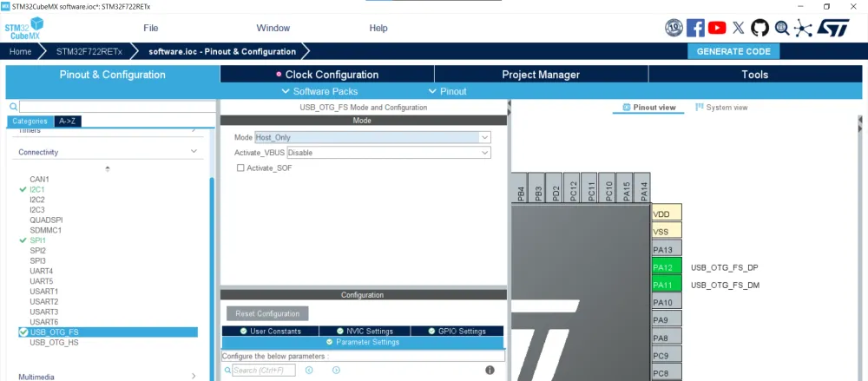Image resolution: width=868 pixels, height=381 pixels.
Task: Click the ST logo icon
Action: tap(833, 28)
